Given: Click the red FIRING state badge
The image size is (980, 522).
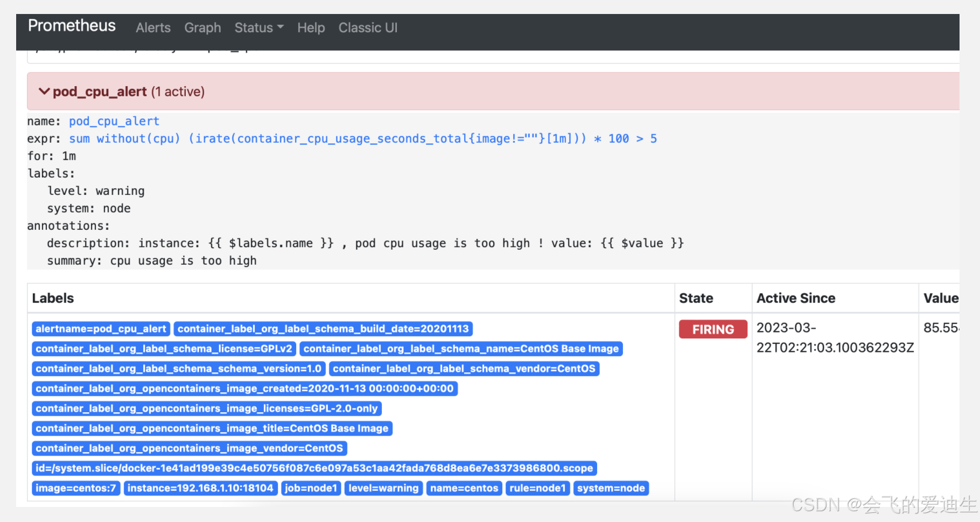Looking at the screenshot, I should point(713,329).
